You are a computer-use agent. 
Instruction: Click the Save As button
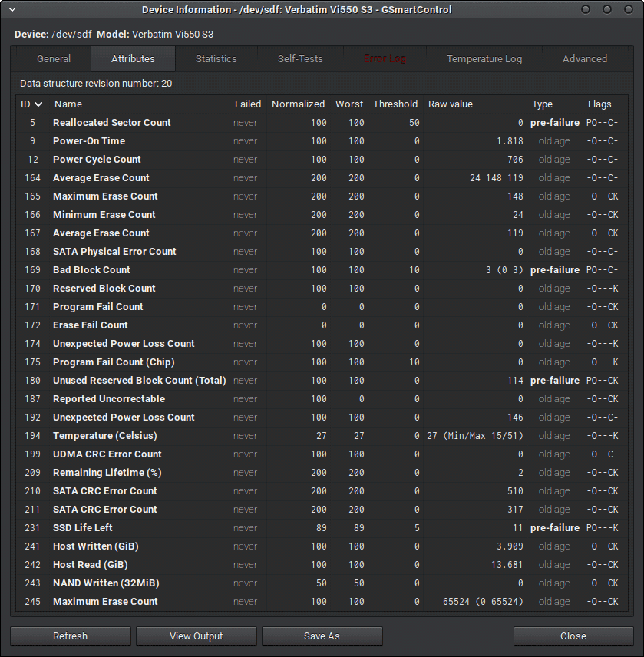[x=322, y=636]
